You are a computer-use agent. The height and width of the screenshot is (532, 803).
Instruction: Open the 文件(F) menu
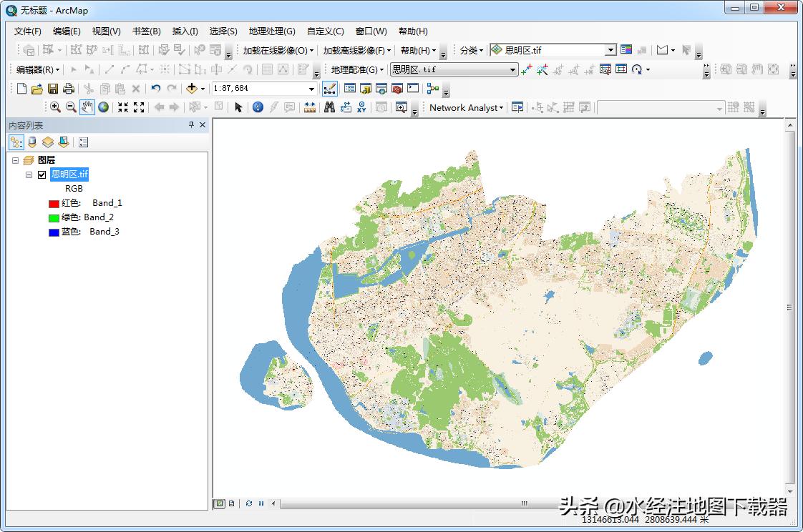tap(28, 31)
